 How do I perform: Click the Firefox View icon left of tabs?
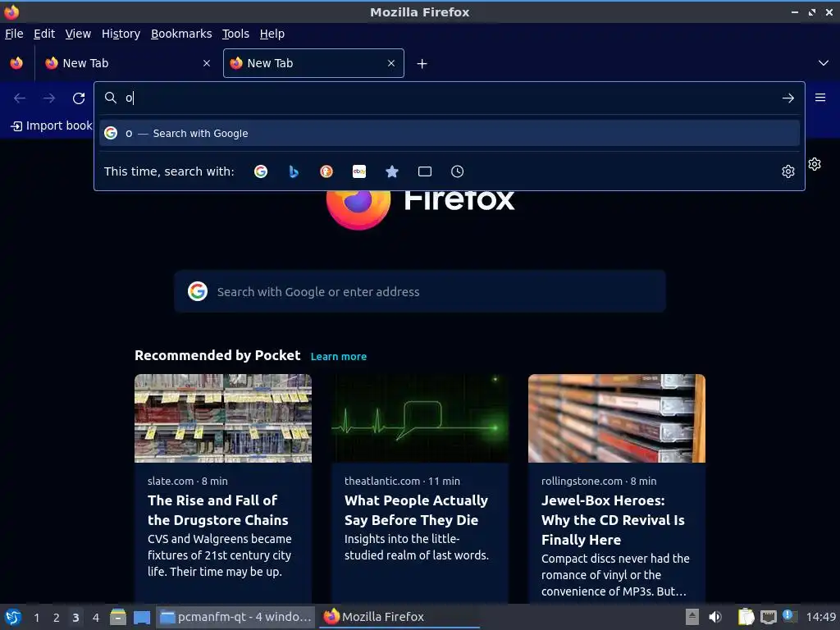pyautogui.click(x=16, y=63)
